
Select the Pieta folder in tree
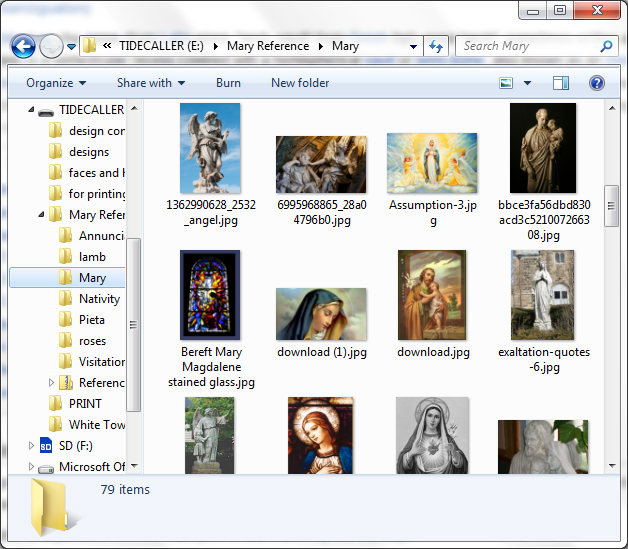click(x=92, y=320)
